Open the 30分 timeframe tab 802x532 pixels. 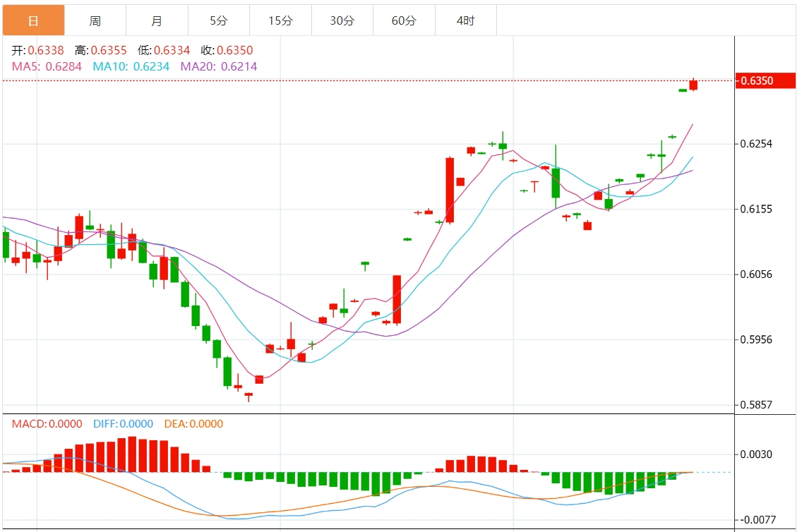pos(342,20)
